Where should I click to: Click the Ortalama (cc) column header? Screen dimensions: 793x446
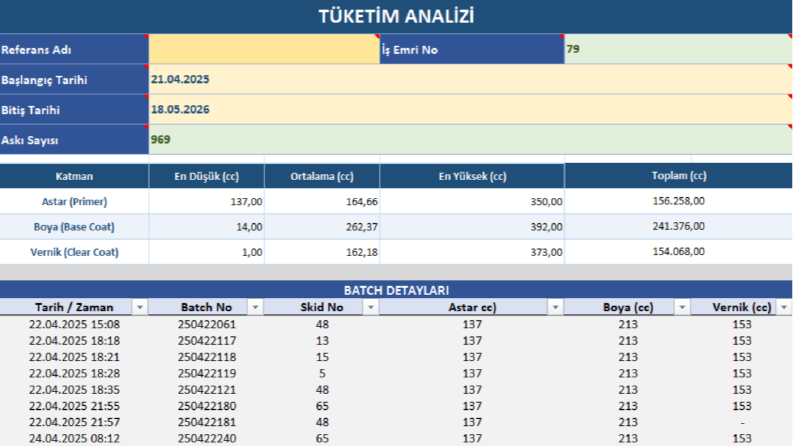click(322, 176)
